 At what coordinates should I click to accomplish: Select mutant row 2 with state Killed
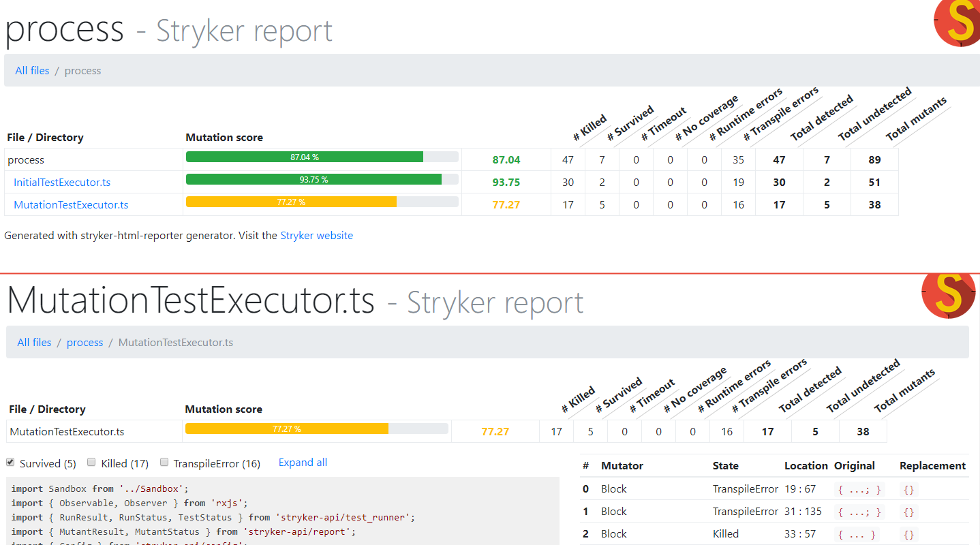click(x=774, y=533)
